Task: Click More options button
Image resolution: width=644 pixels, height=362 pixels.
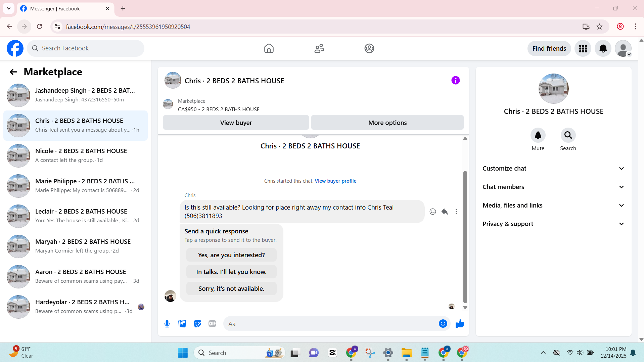Action: coord(387,123)
